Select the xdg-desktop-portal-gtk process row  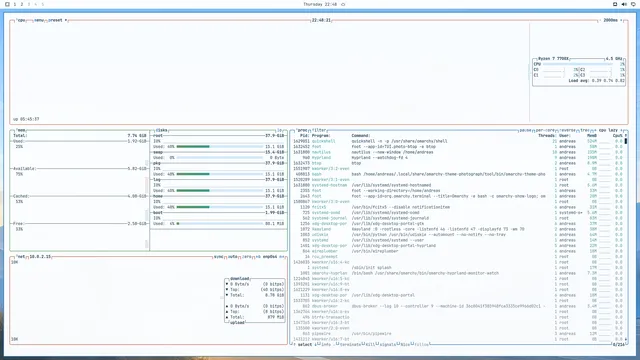click(458, 224)
